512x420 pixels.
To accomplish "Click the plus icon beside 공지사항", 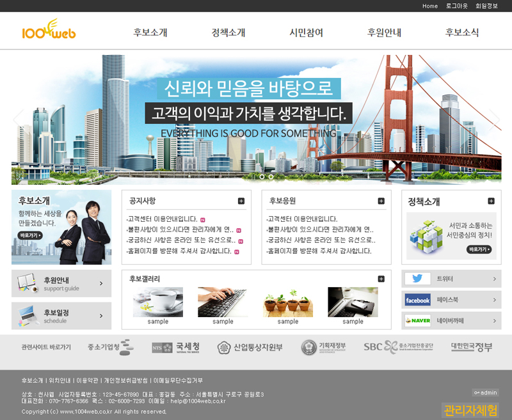I will point(241,201).
